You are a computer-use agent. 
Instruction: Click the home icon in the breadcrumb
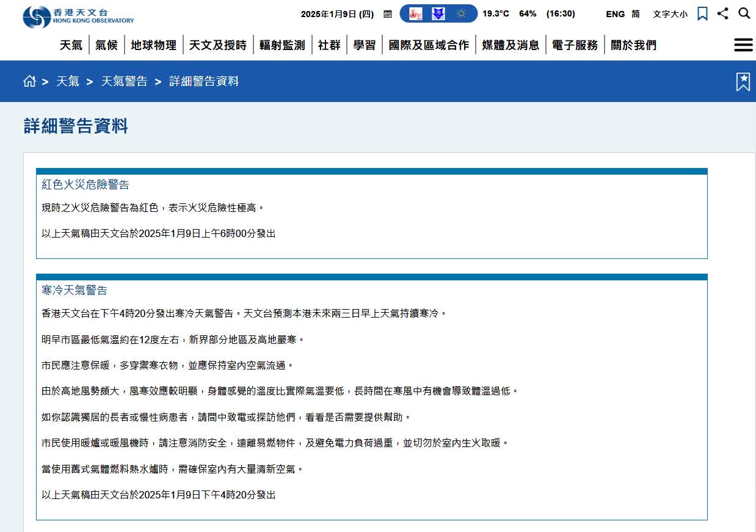[29, 81]
